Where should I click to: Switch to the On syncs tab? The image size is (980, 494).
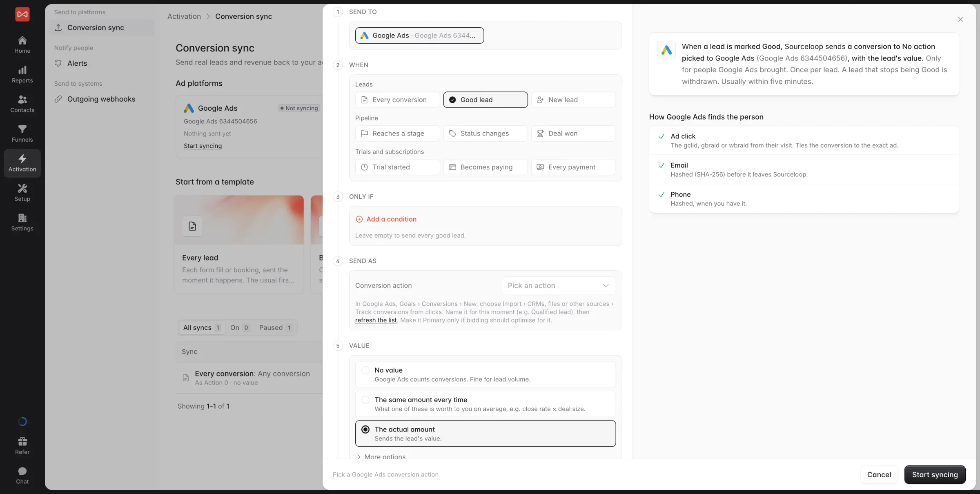(240, 327)
